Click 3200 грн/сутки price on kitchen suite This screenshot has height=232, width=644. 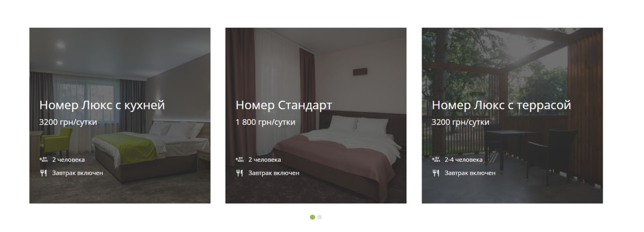[68, 122]
